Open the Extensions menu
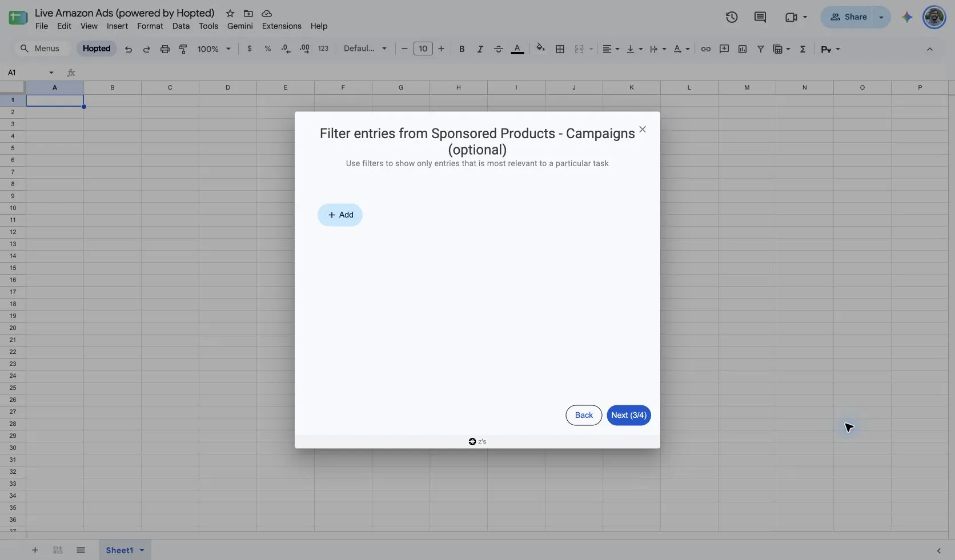The height and width of the screenshot is (560, 955). coord(282,26)
